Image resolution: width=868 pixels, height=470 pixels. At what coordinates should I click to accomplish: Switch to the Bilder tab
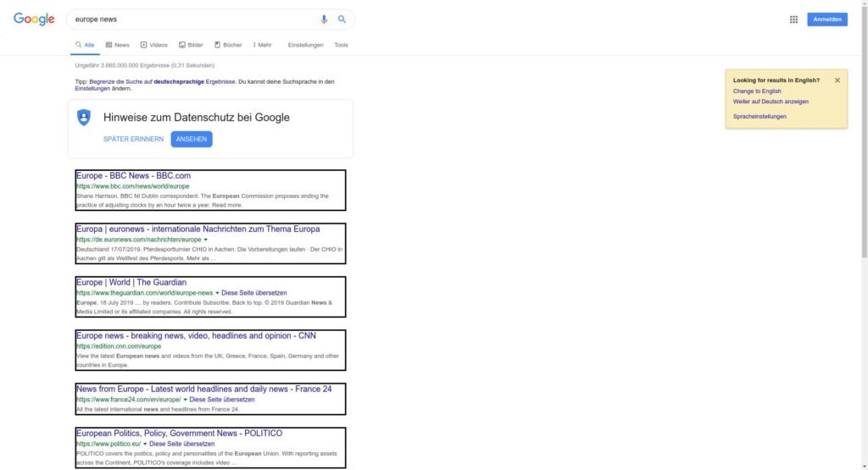point(191,45)
